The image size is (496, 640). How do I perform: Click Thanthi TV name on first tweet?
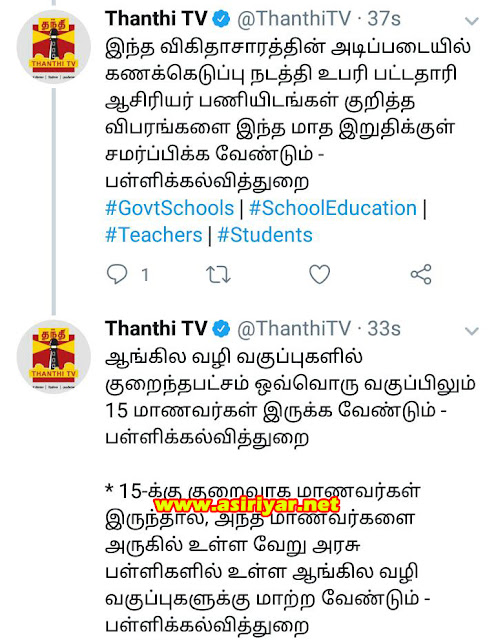(x=156, y=19)
